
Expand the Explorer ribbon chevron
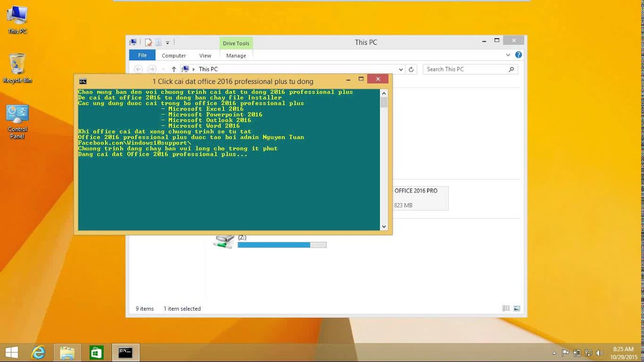pyautogui.click(x=508, y=55)
